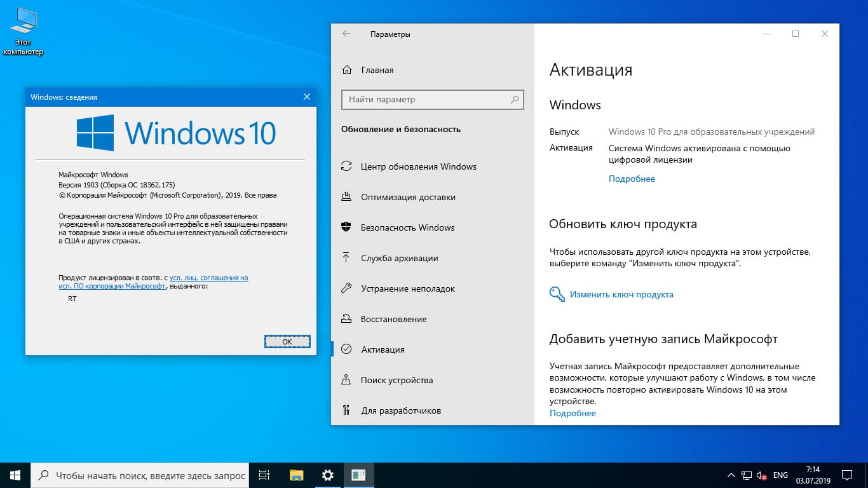Click key icon next to Изменить ключ продукта
Screen dimensions: 868x488
pos(557,294)
